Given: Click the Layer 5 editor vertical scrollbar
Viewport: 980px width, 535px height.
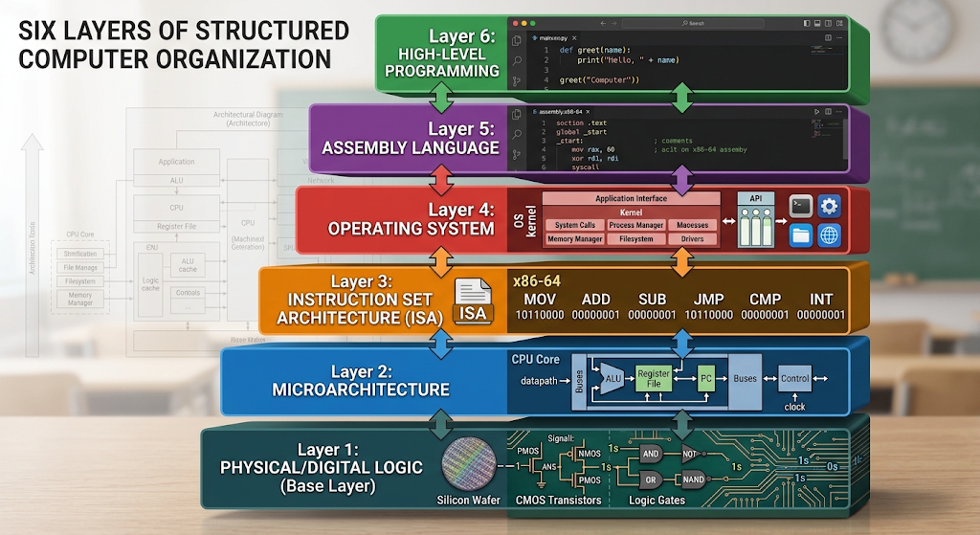Looking at the screenshot, I should 846,138.
